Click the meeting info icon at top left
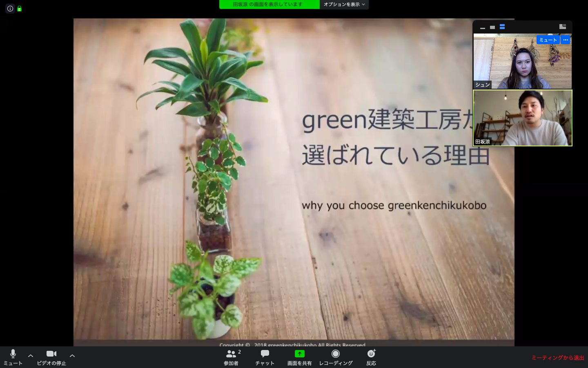This screenshot has height=368, width=588. click(10, 9)
